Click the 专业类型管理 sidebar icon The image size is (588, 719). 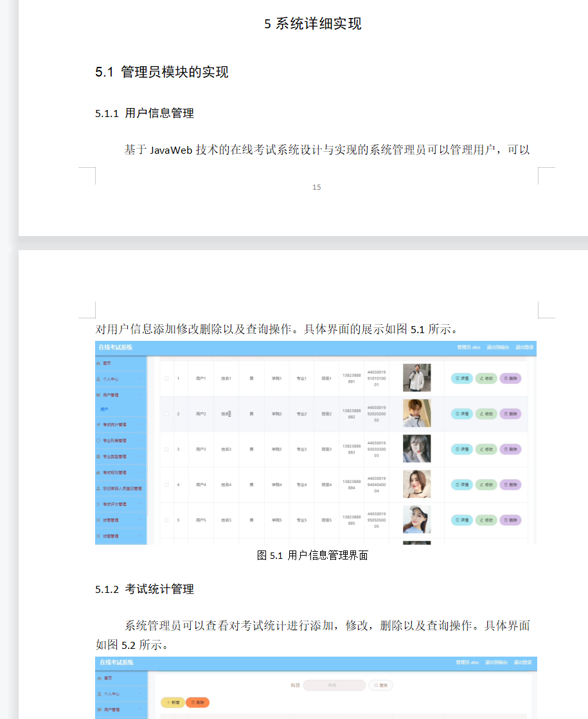tap(98, 457)
